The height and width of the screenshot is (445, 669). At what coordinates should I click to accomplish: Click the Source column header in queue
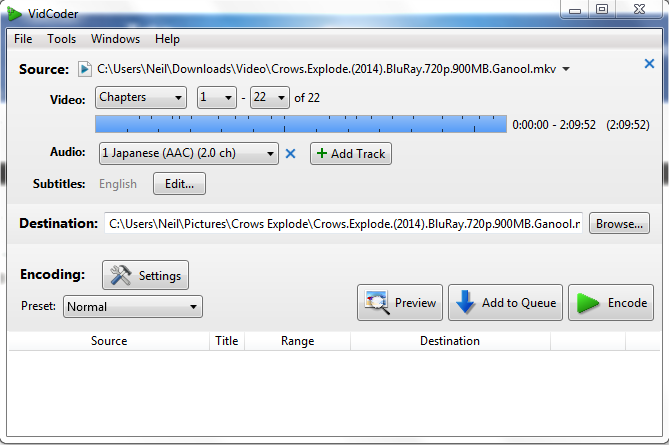click(x=109, y=341)
